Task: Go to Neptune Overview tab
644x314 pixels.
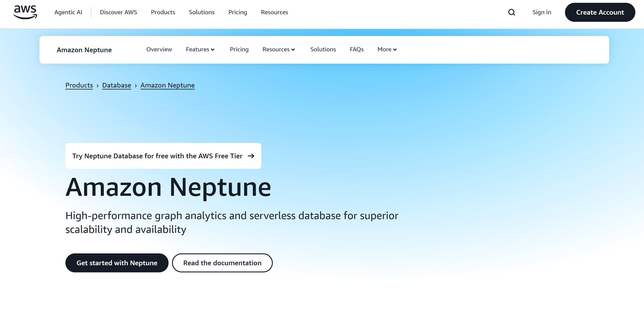Action: tap(159, 49)
